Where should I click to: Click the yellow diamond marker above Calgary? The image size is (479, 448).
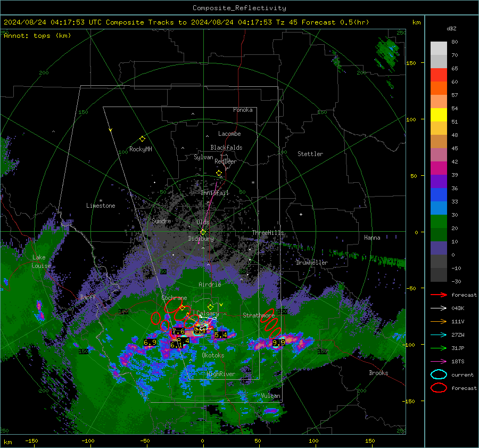pyautogui.click(x=210, y=307)
